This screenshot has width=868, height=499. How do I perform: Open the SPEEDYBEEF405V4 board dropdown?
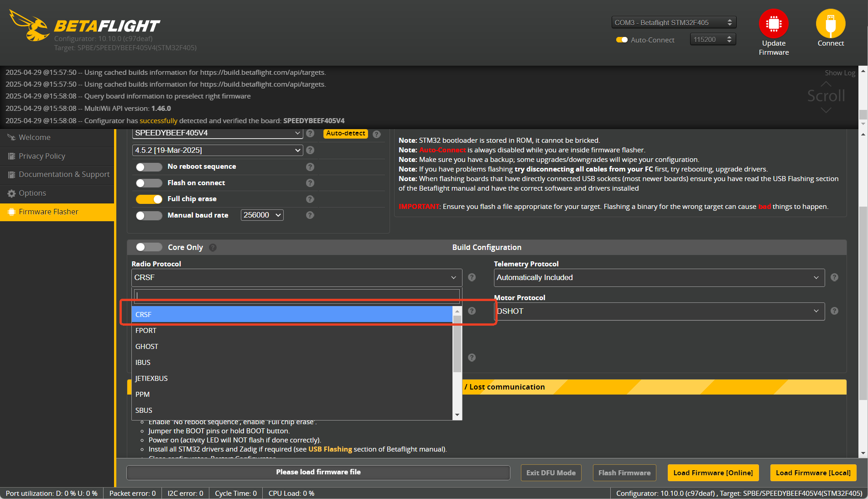[218, 133]
